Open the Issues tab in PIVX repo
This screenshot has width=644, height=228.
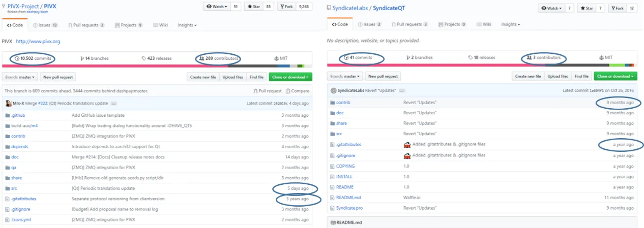pyautogui.click(x=45, y=25)
